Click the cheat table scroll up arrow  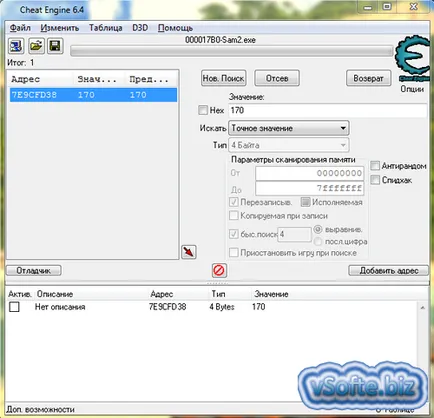[423, 308]
